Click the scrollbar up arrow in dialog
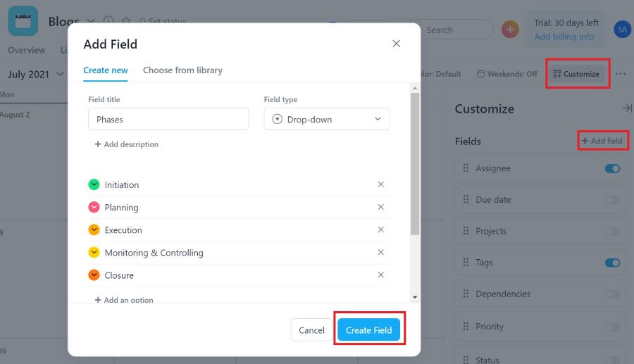This screenshot has height=364, width=634. (415, 88)
